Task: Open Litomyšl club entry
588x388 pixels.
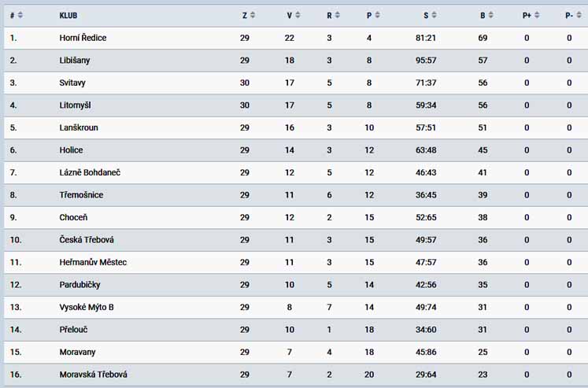Action: pyautogui.click(x=75, y=105)
